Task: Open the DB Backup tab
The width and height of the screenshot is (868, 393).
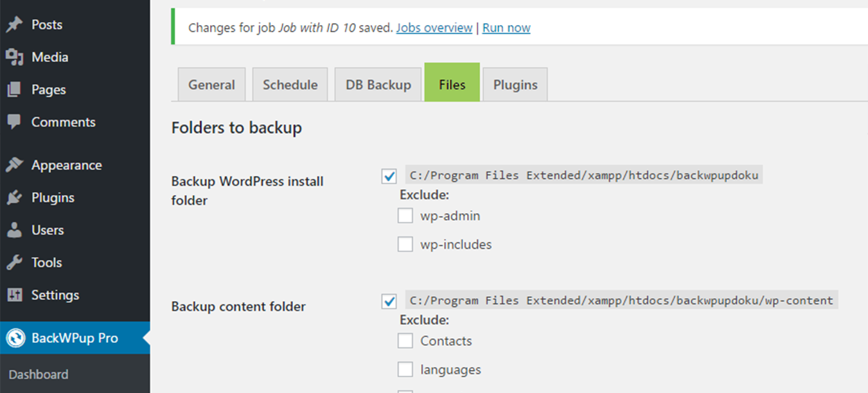Action: click(378, 84)
